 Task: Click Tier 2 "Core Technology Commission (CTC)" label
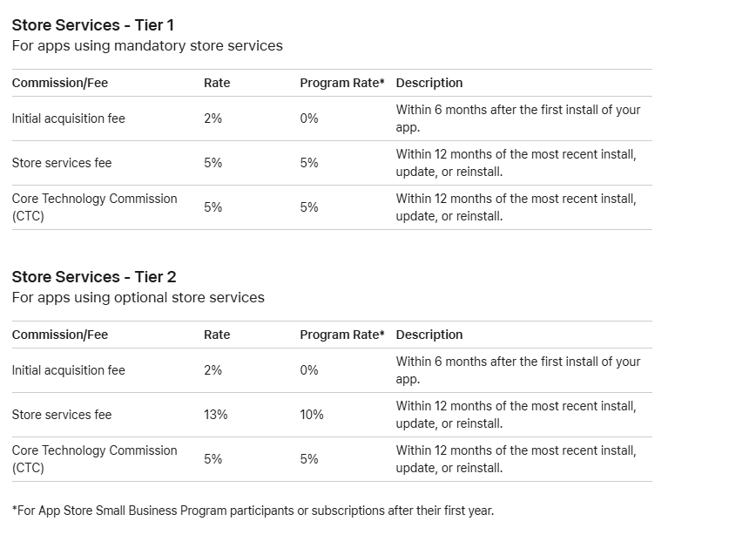click(94, 459)
